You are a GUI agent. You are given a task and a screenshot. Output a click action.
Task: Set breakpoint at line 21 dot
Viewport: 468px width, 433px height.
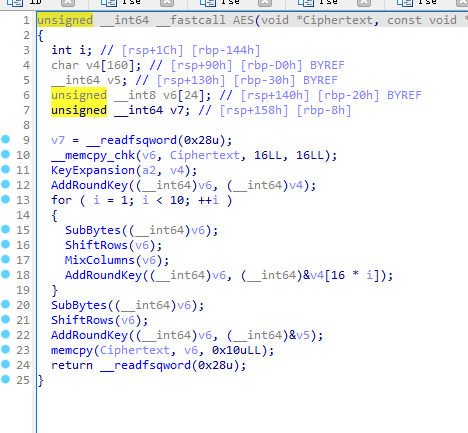pyautogui.click(x=6, y=319)
